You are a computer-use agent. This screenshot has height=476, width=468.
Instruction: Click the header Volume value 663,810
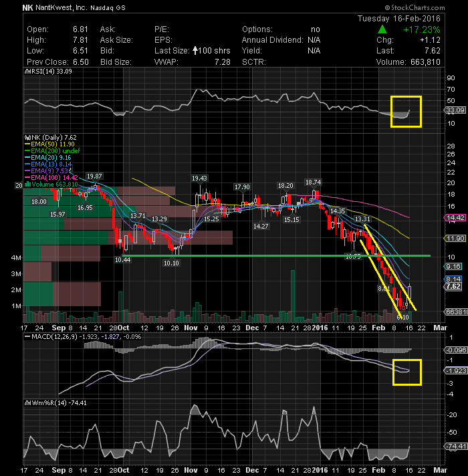click(x=425, y=62)
